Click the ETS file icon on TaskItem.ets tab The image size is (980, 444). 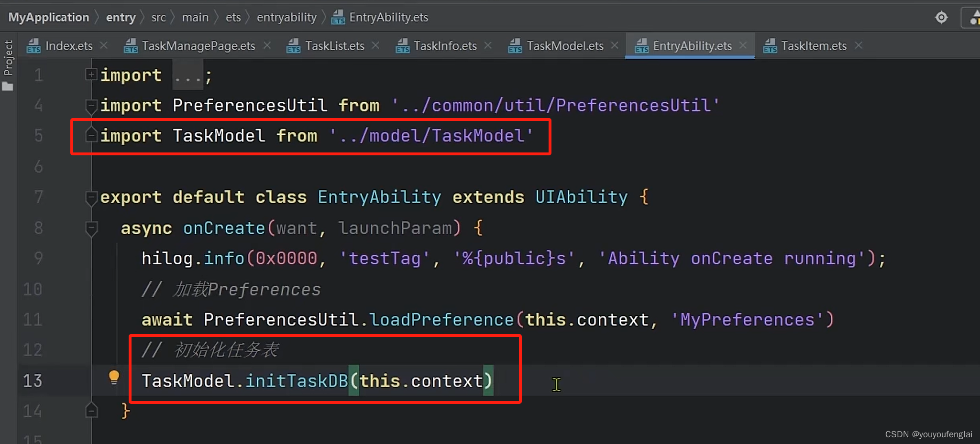point(770,46)
